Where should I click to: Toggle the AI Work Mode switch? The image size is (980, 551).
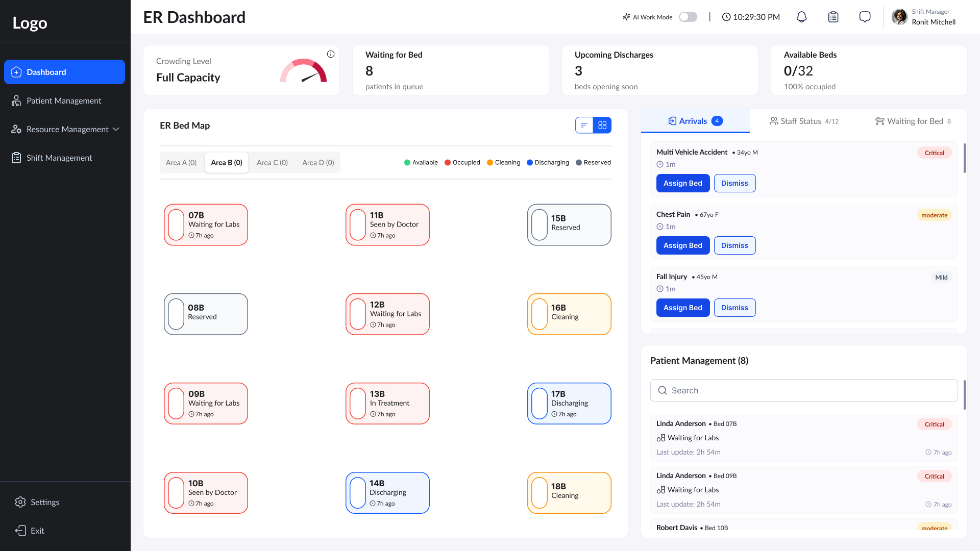click(688, 17)
